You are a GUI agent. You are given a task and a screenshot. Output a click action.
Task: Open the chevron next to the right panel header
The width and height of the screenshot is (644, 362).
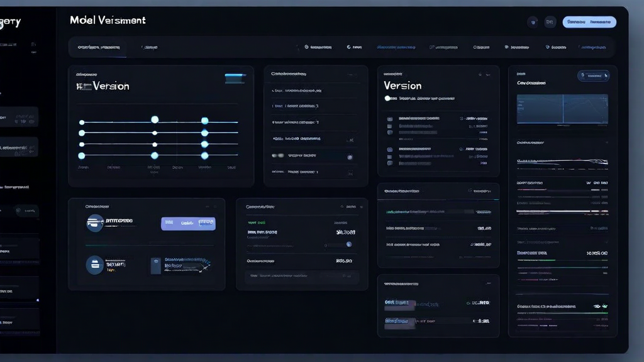coord(606,74)
